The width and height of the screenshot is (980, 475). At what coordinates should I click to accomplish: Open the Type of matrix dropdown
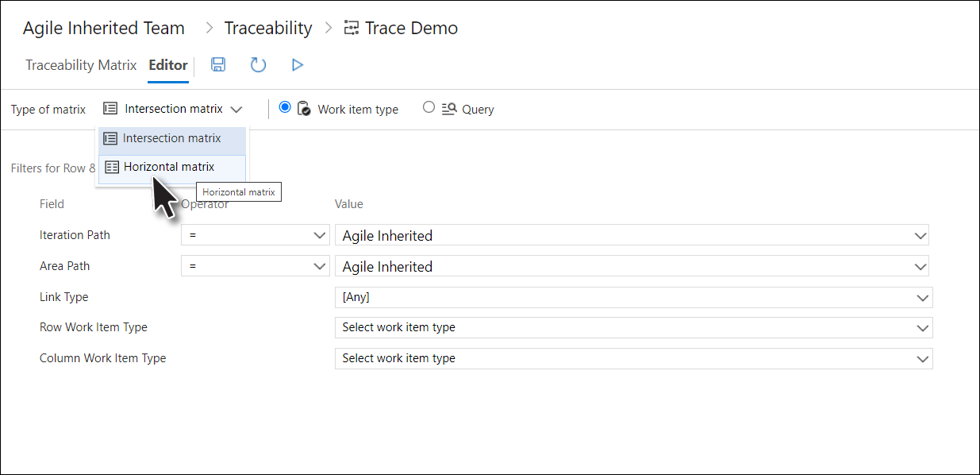pos(172,108)
